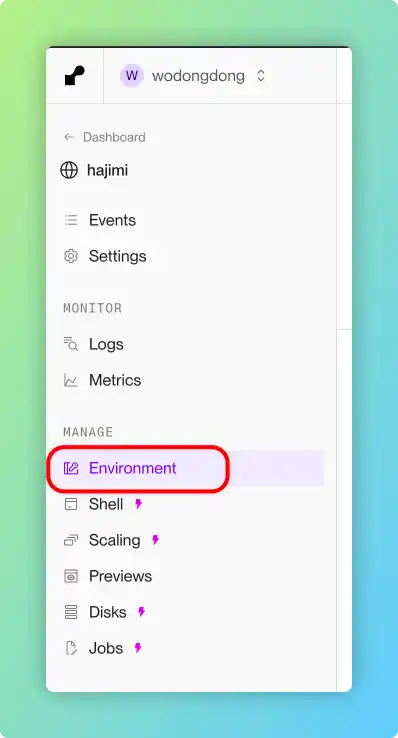Click the back arrow beside Dashboard
This screenshot has width=398, height=738.
coord(69,137)
